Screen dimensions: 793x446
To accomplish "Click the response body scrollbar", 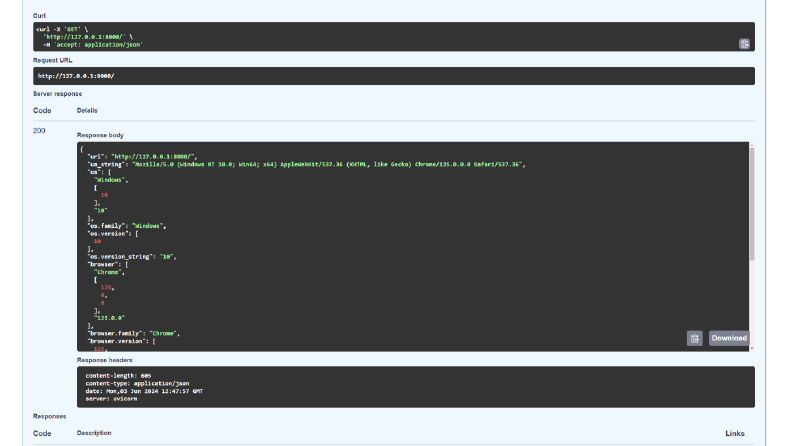I will (752, 204).
